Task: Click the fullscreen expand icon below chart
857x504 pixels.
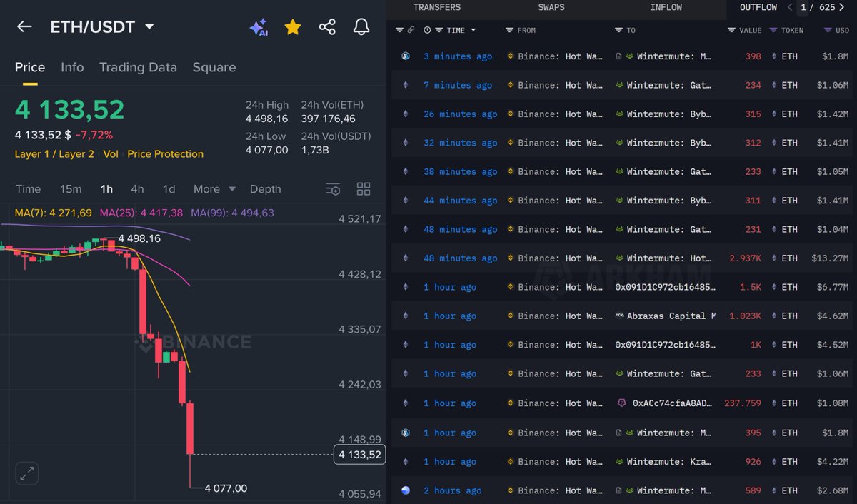Action: click(27, 473)
